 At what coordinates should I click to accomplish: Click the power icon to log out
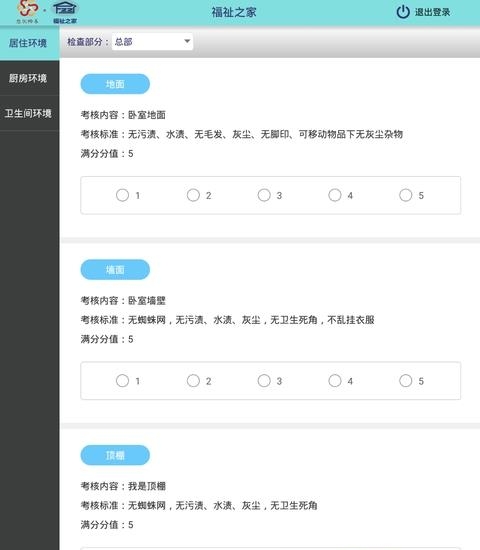click(403, 12)
